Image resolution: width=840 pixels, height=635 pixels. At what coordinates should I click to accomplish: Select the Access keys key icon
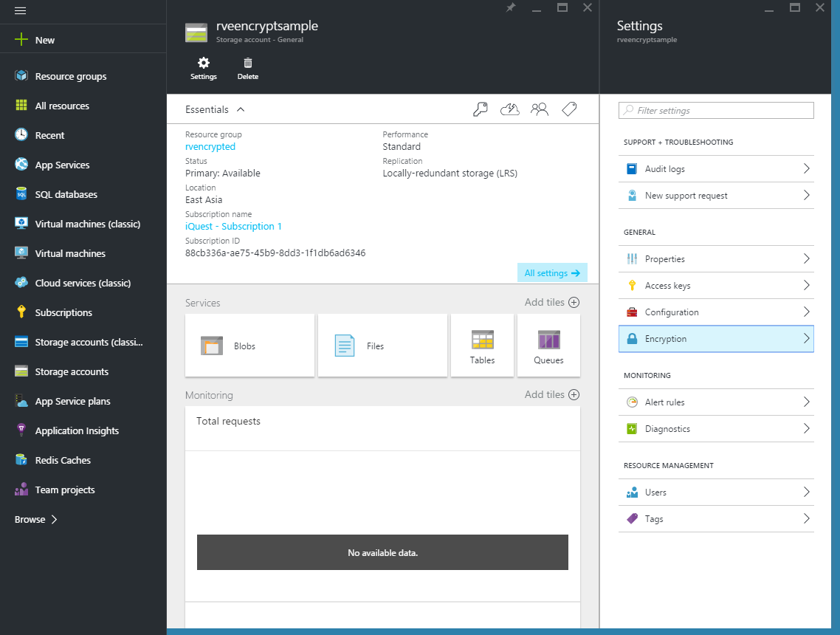point(633,285)
